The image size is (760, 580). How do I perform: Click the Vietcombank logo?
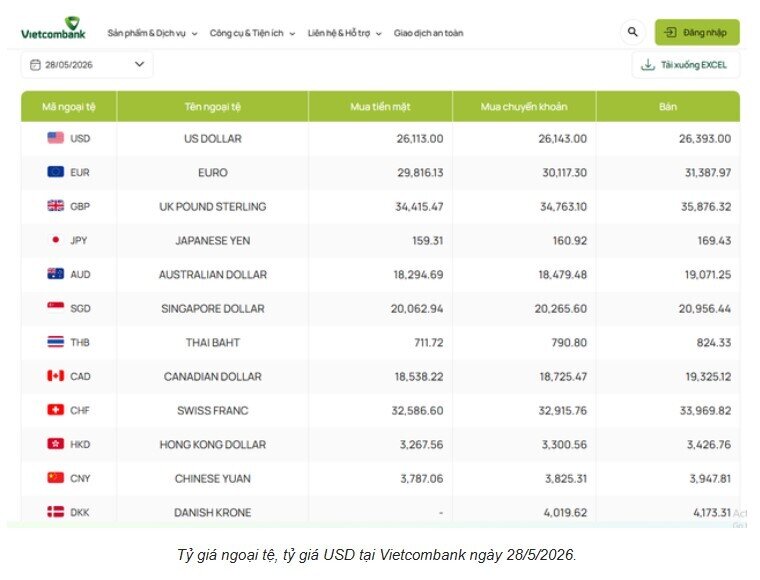click(53, 28)
